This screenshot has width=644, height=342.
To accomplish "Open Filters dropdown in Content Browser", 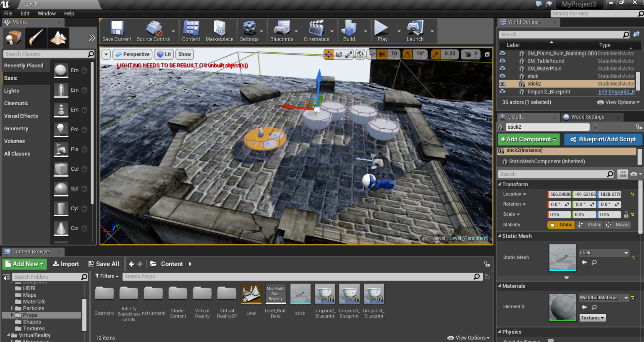I will (107, 276).
